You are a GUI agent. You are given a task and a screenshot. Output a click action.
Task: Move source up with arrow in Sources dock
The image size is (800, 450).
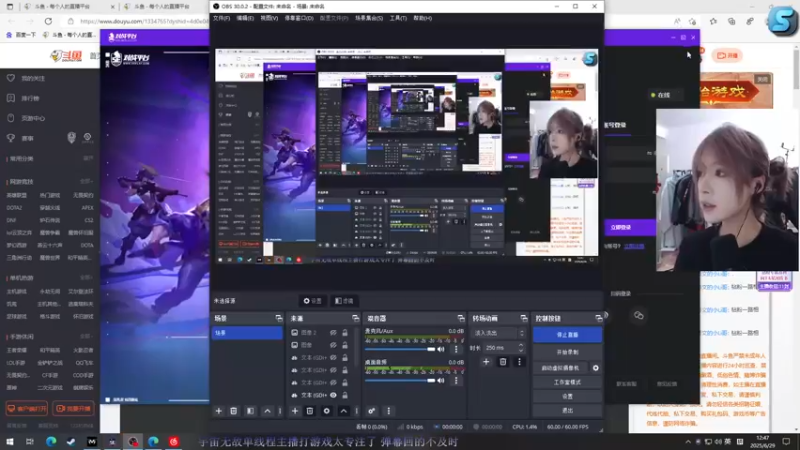344,411
